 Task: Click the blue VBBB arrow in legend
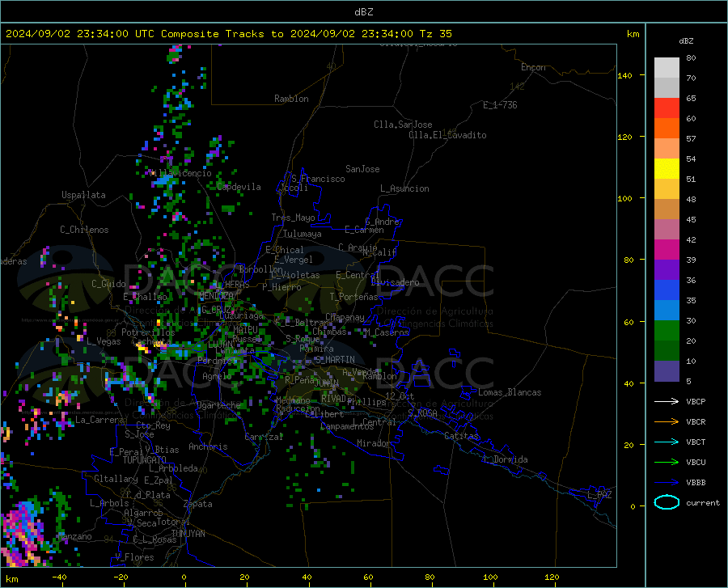coord(667,483)
